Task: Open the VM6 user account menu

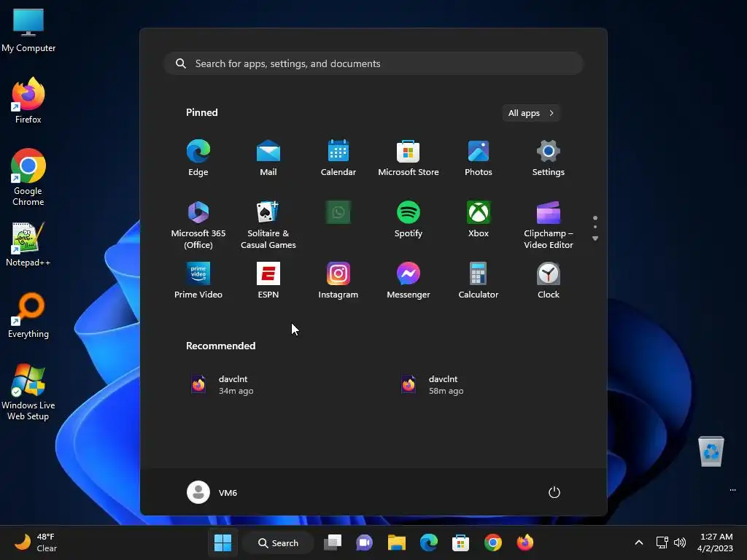Action: pos(212,492)
